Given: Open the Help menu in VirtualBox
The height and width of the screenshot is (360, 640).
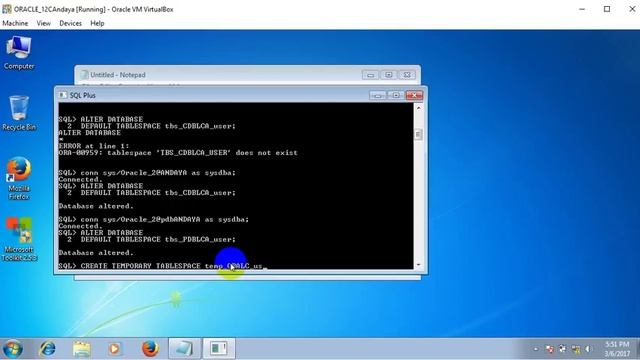Looking at the screenshot, I should (97, 23).
